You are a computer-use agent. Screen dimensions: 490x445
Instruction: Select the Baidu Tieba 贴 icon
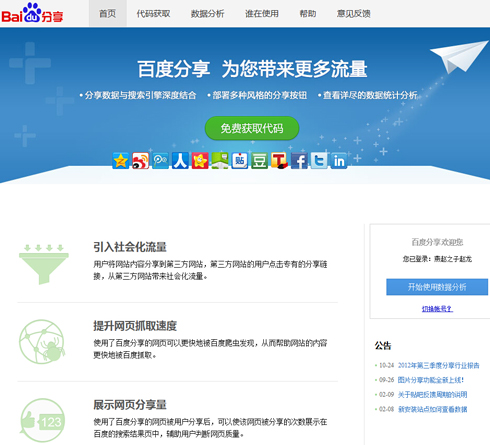coord(240,161)
